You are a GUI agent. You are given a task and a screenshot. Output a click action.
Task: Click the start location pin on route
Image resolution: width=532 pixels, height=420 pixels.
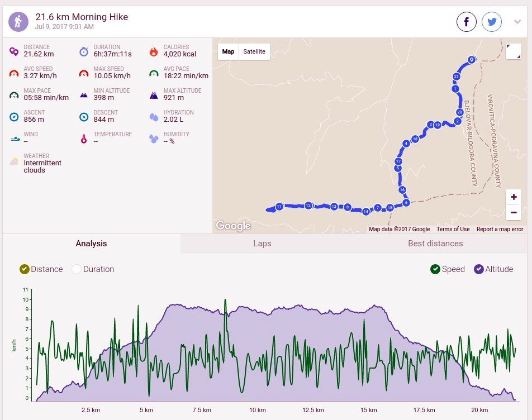click(471, 60)
